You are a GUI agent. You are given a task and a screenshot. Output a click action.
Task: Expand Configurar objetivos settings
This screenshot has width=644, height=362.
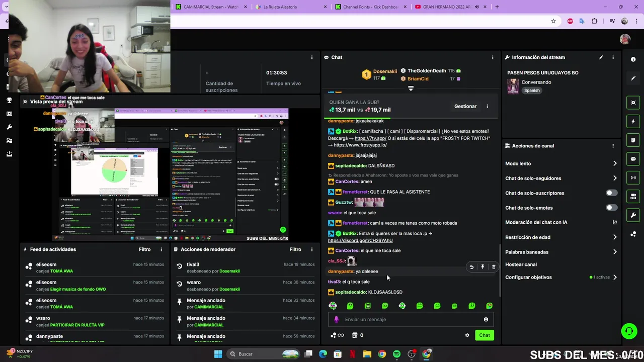tap(615, 277)
